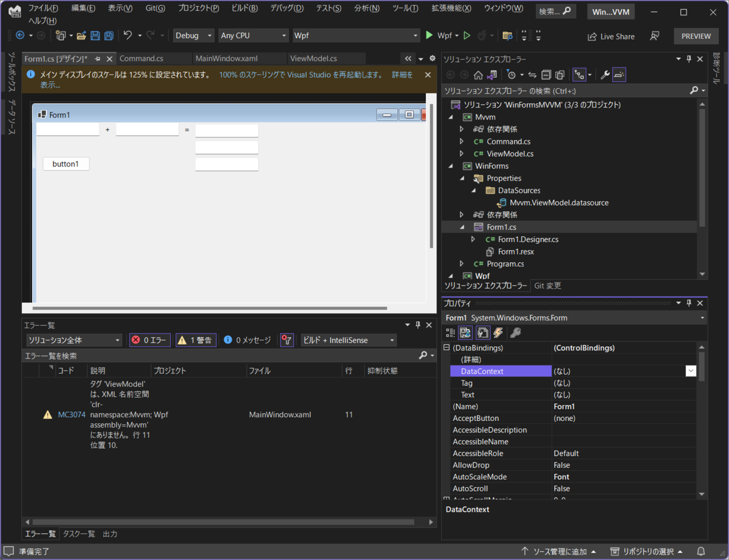Expand Program.cs tree node
Image resolution: width=729 pixels, height=560 pixels.
coord(462,264)
